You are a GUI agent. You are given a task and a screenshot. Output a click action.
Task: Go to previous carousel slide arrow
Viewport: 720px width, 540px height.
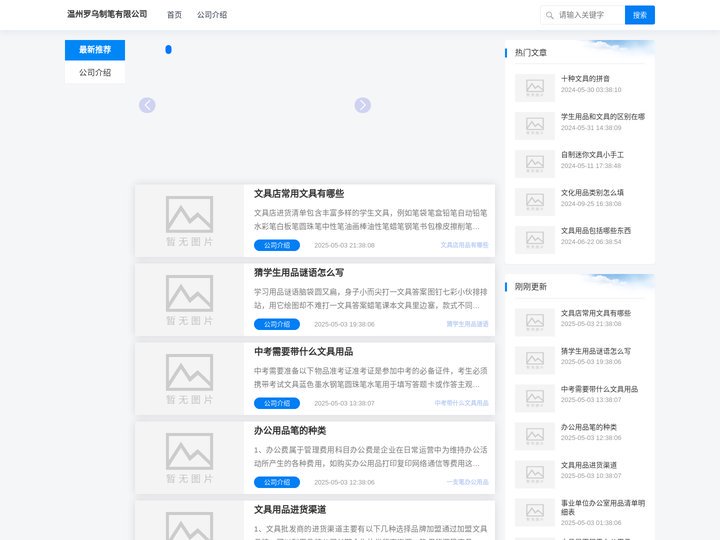[147, 105]
